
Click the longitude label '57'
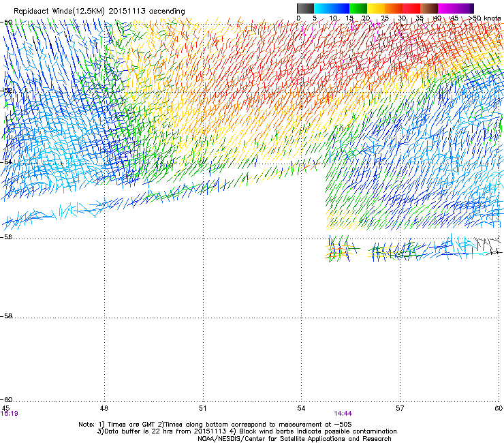coord(400,408)
